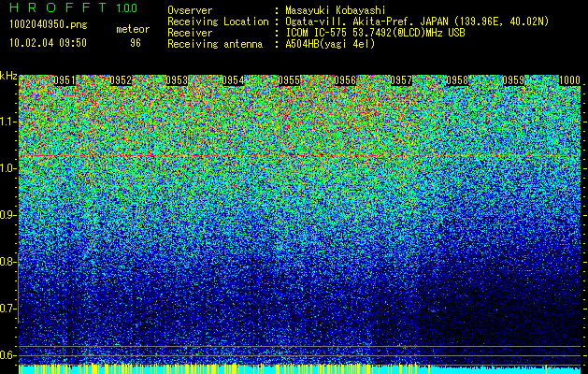Click the A504HB(yagi 4el) antenna text
Screen dimensions: 588x374
click(x=330, y=44)
